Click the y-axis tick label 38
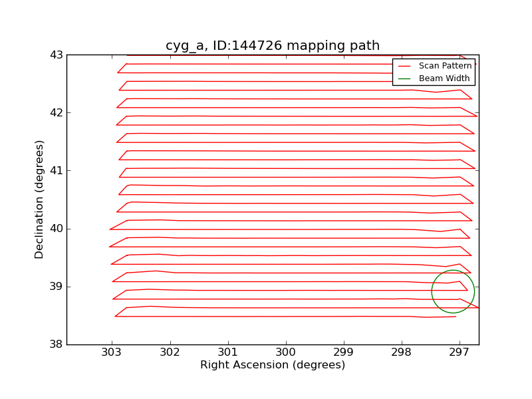The width and height of the screenshot is (532, 399). [x=56, y=344]
